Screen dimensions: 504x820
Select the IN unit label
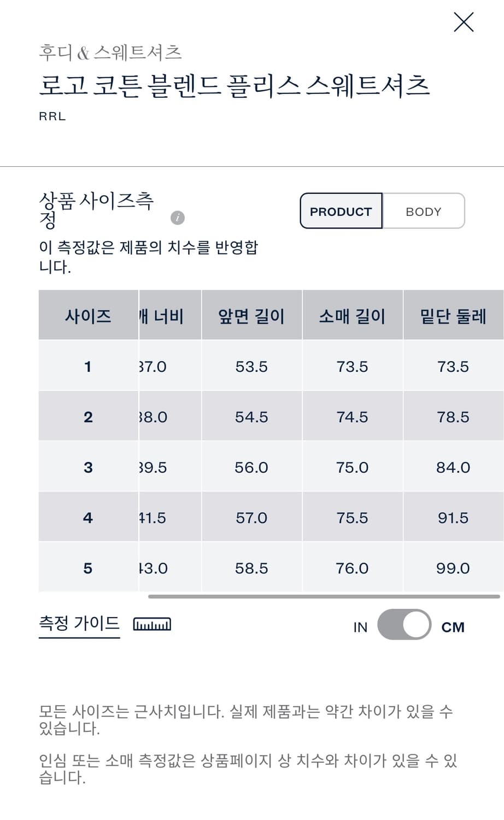click(x=360, y=627)
